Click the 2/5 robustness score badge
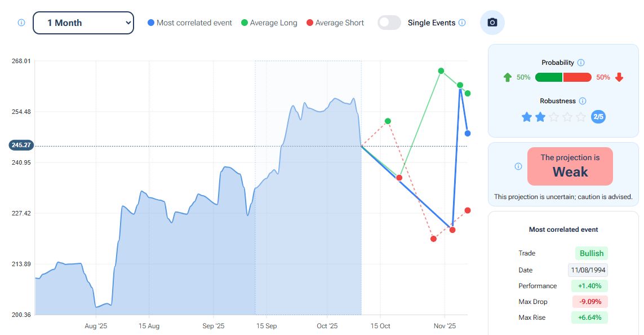This screenshot has width=644, height=335. 598,117
